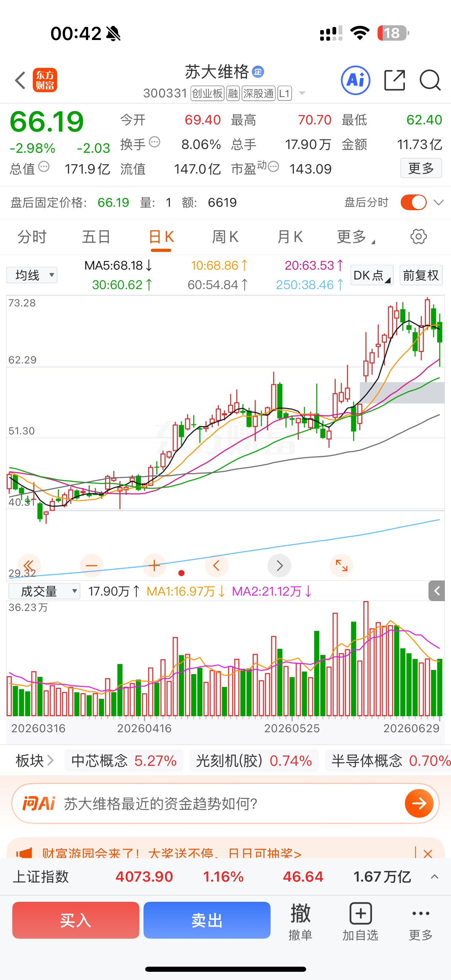Viewport: 451px width, 980px height.
Task: Open the 板块 sector list
Action: (35, 761)
